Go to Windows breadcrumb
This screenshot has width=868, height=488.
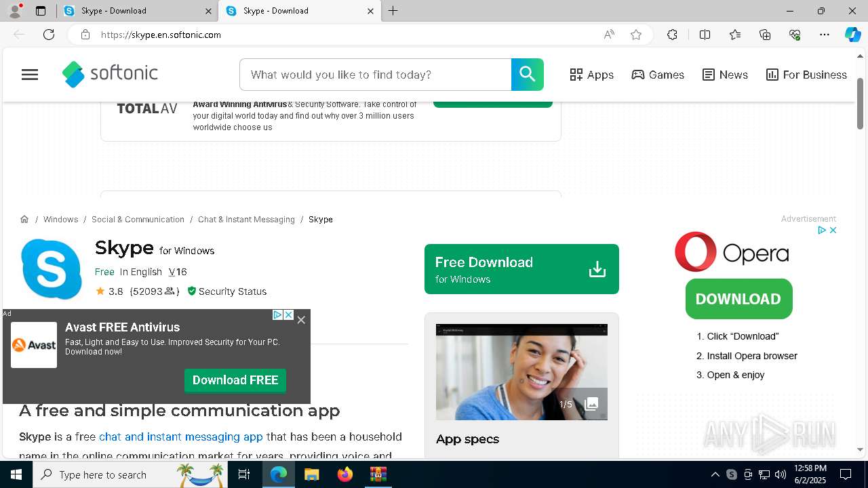pyautogui.click(x=60, y=219)
